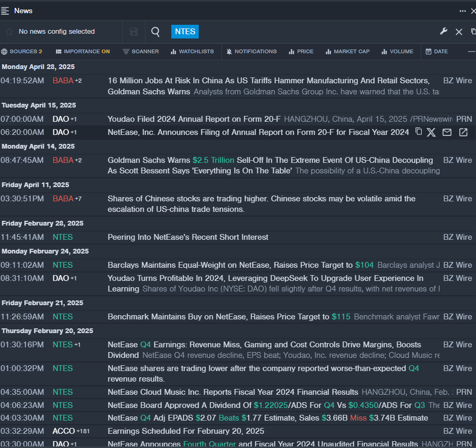This screenshot has width=476, height=448.
Task: Expand the +2 tickers on the 08:47:45AM story
Action: point(79,160)
